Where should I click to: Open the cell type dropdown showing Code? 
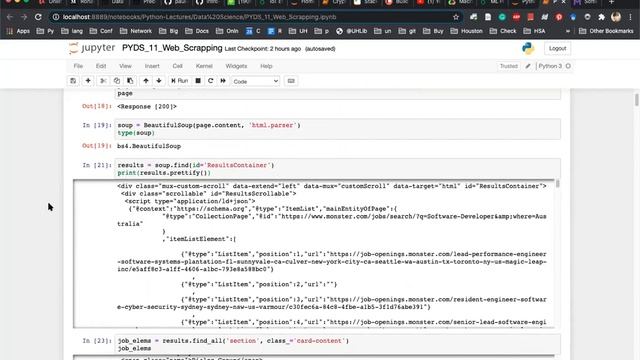[x=256, y=81]
